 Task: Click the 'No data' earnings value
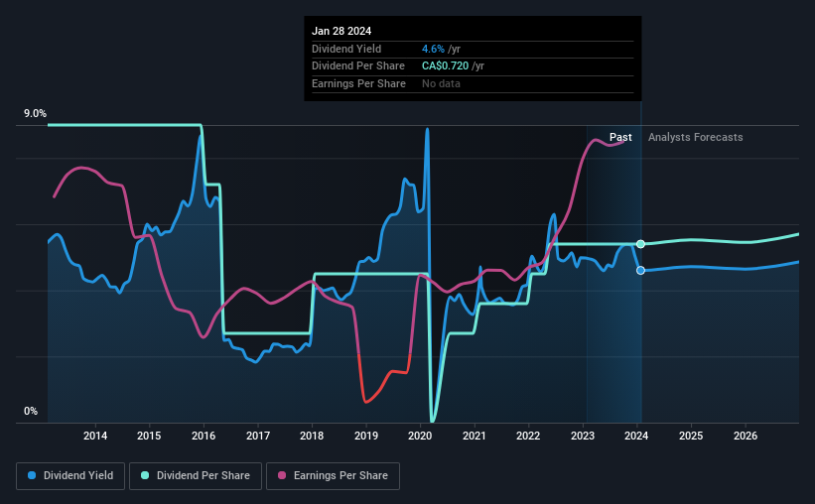(441, 83)
